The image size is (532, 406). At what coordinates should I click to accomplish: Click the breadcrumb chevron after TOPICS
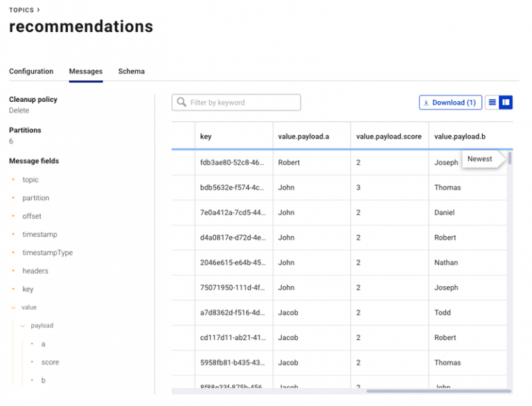tap(38, 10)
